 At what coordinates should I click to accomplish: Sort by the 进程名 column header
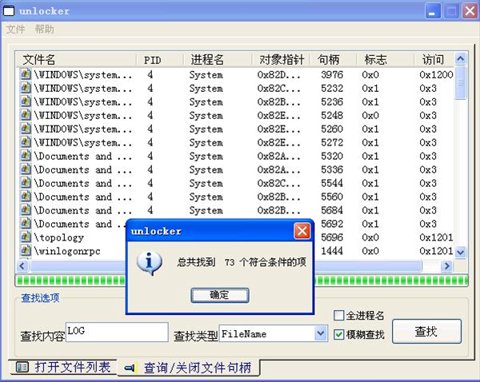(217, 60)
